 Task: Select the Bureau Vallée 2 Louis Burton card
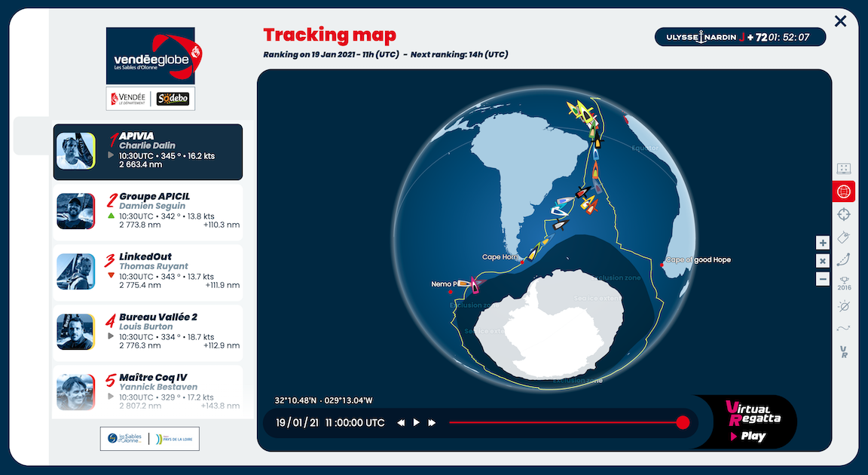pos(148,332)
